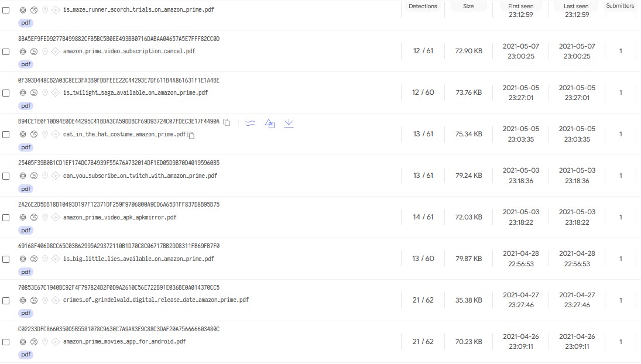641x364 pixels.
Task: Open the crimes_of_grindelwald_digital_release_date_amazon_prime.pdf file
Action: 156,300
